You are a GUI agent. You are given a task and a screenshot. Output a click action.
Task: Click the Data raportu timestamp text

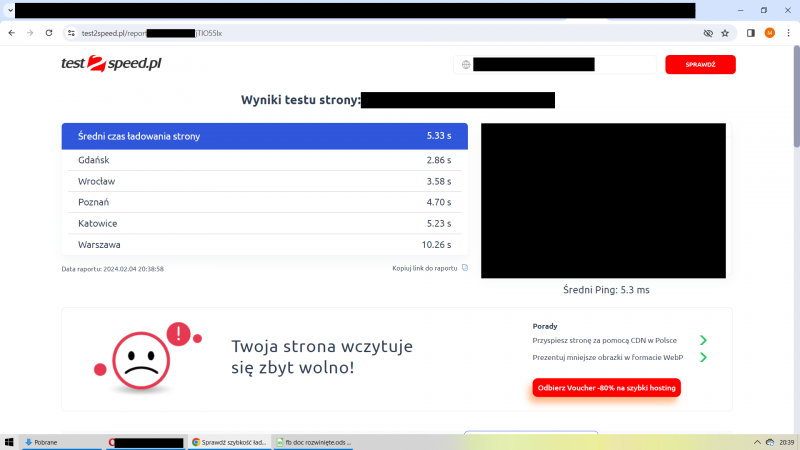point(113,269)
